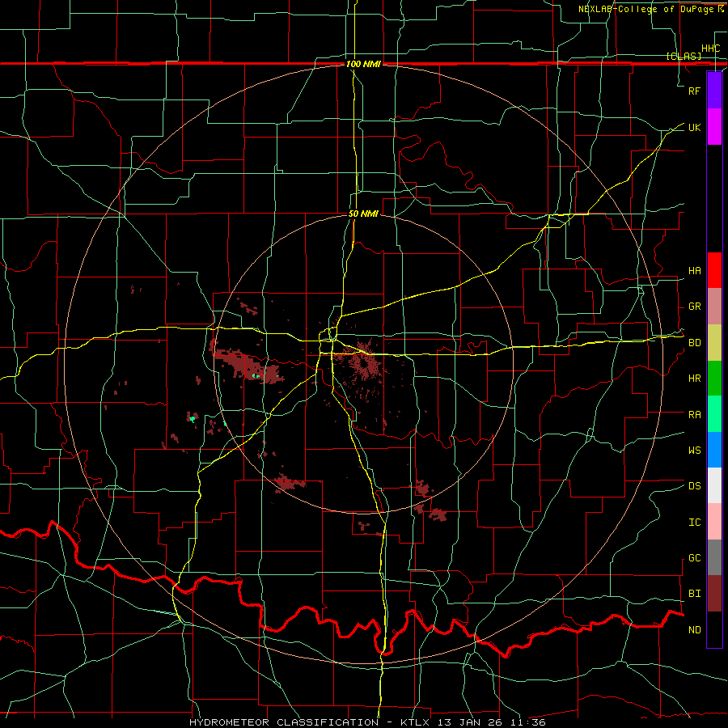Click the ND legend label
728x728 pixels.
coord(694,630)
